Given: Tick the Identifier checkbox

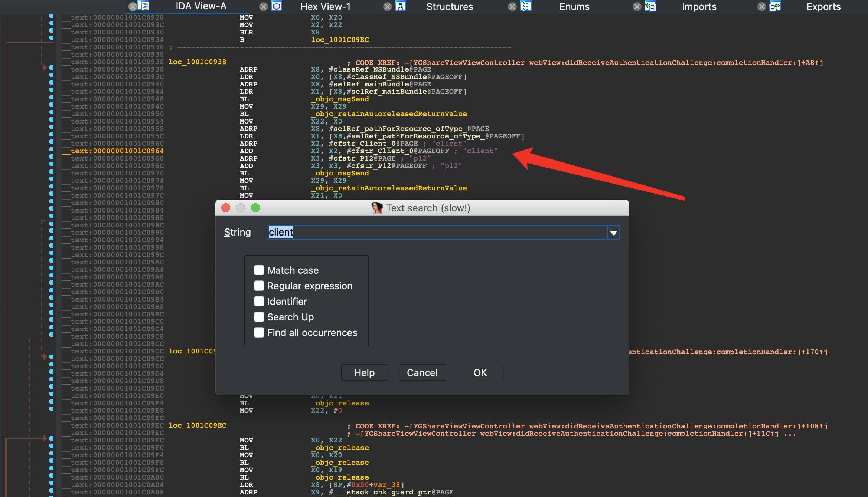Looking at the screenshot, I should [259, 301].
